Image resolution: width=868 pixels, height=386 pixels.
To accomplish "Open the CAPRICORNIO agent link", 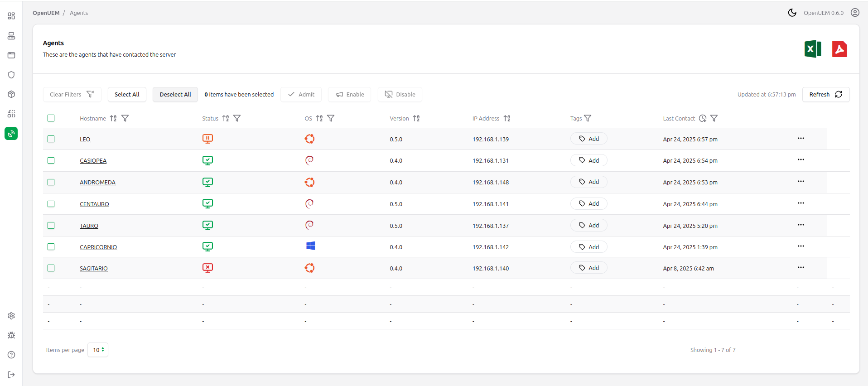I will point(98,247).
